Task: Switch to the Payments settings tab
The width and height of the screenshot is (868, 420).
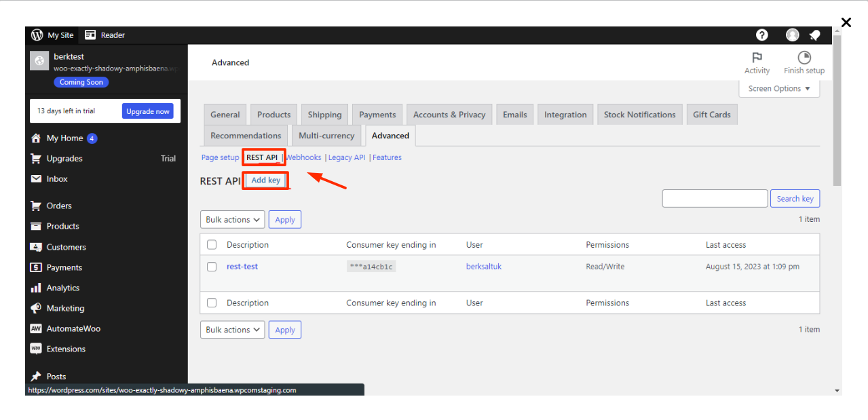Action: pos(377,115)
